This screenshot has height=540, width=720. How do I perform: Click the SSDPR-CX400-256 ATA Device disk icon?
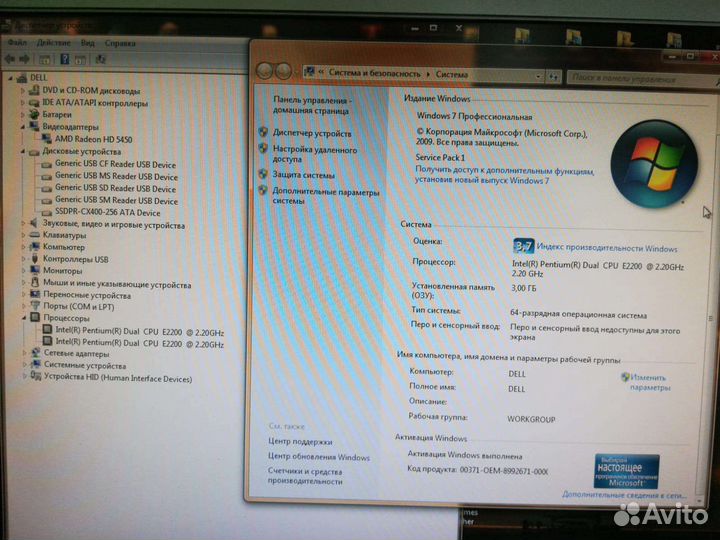pos(46,213)
